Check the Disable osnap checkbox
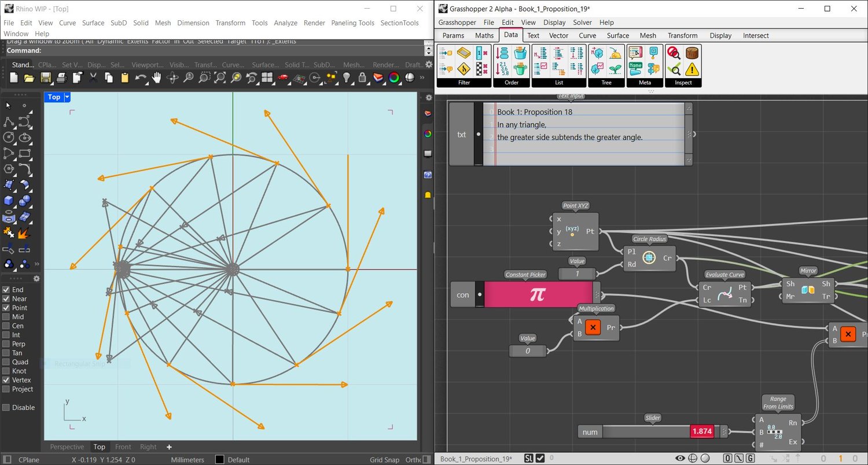Image resolution: width=868 pixels, height=465 pixels. tap(6, 407)
